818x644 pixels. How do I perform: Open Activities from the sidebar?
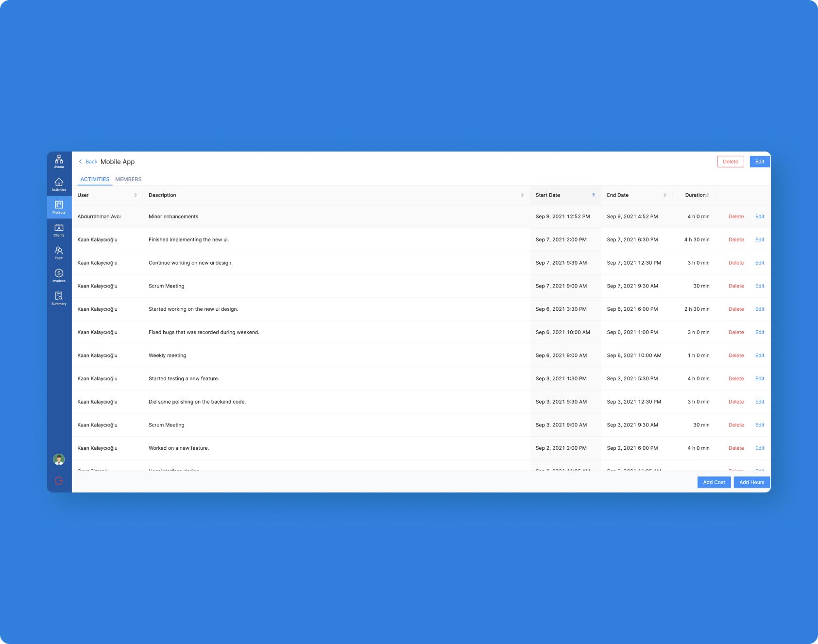pos(59,184)
